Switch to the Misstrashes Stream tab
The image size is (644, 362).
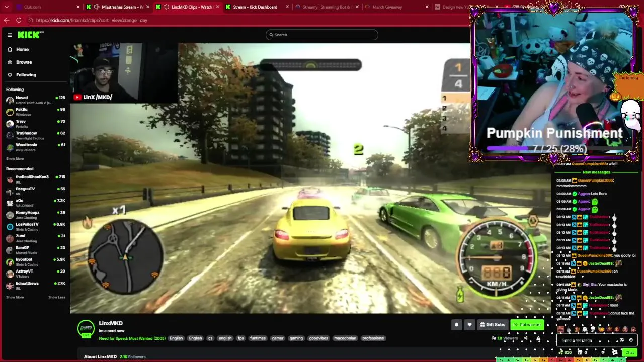point(117,7)
